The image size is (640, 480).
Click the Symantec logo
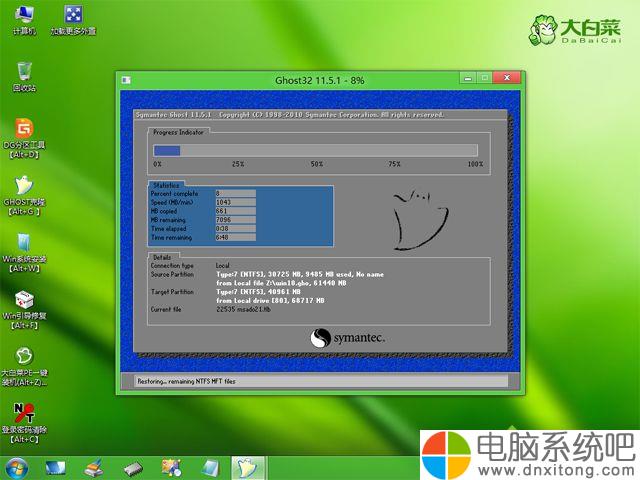click(x=347, y=338)
